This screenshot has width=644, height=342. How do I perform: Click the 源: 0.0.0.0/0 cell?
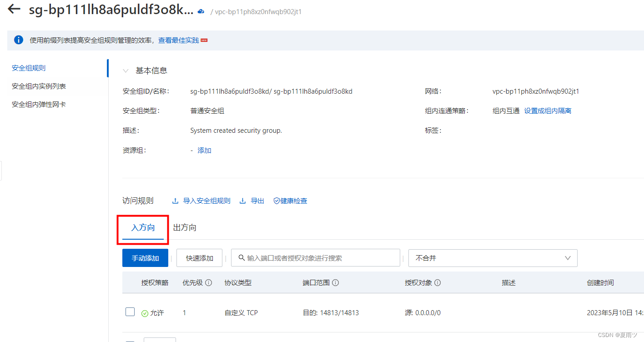[423, 313]
